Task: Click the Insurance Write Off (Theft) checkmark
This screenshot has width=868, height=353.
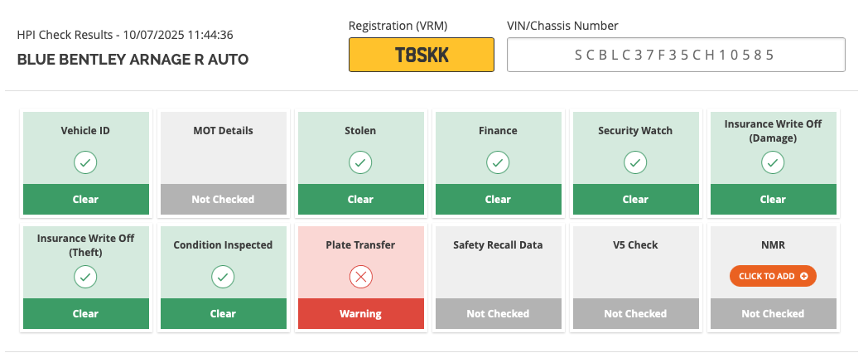Action: pos(86,277)
